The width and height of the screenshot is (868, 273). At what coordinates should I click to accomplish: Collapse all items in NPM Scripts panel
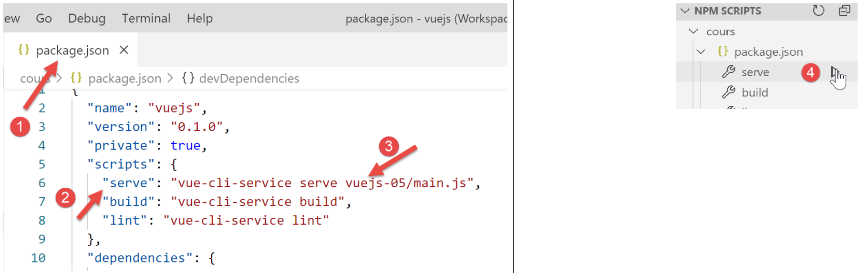pos(844,10)
